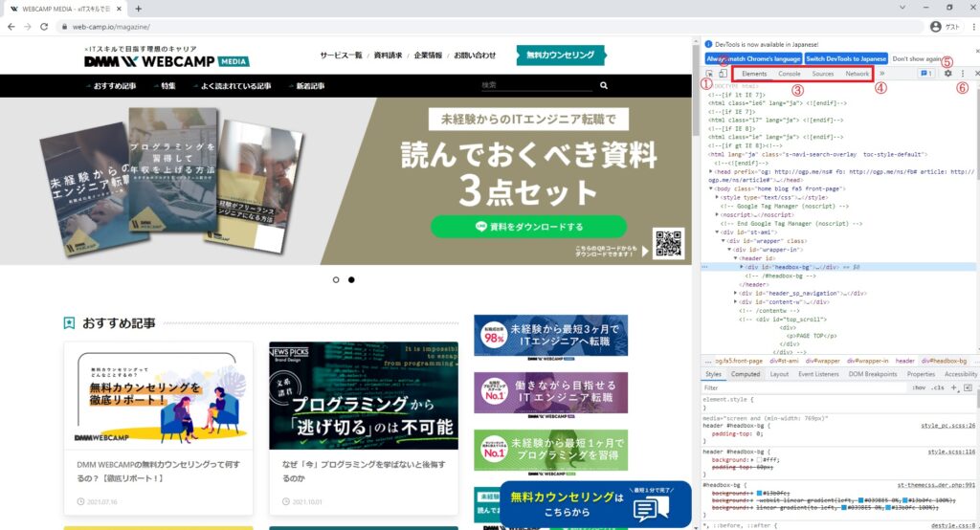Switch to the Network tab

[857, 74]
